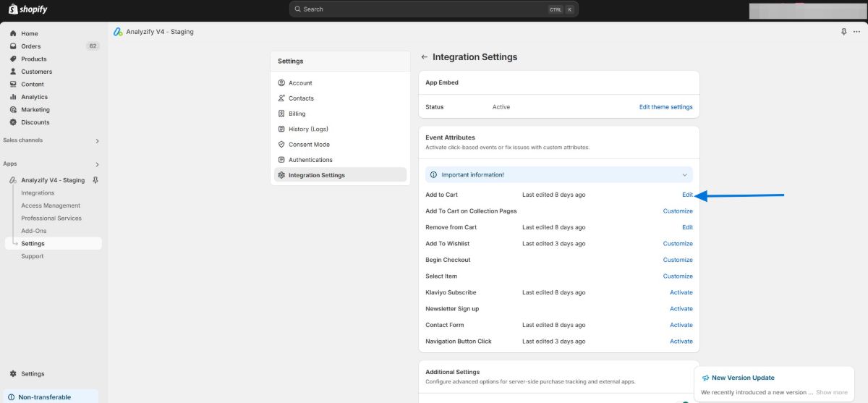The image size is (868, 403).
Task: Click the Edit theme settings link
Action: click(665, 107)
